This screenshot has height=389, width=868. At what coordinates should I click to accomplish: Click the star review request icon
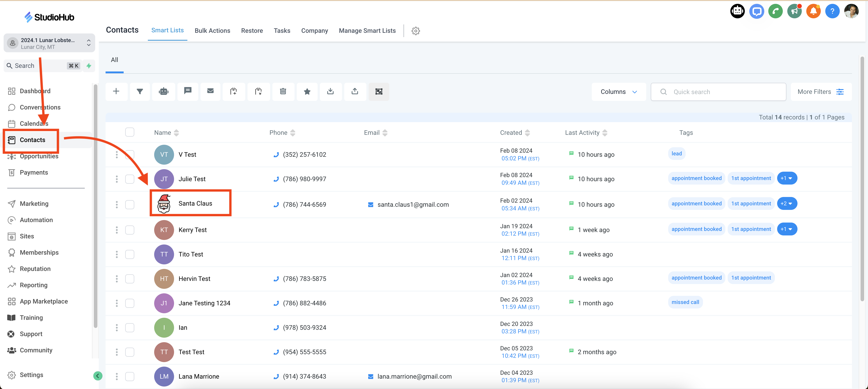[307, 91]
